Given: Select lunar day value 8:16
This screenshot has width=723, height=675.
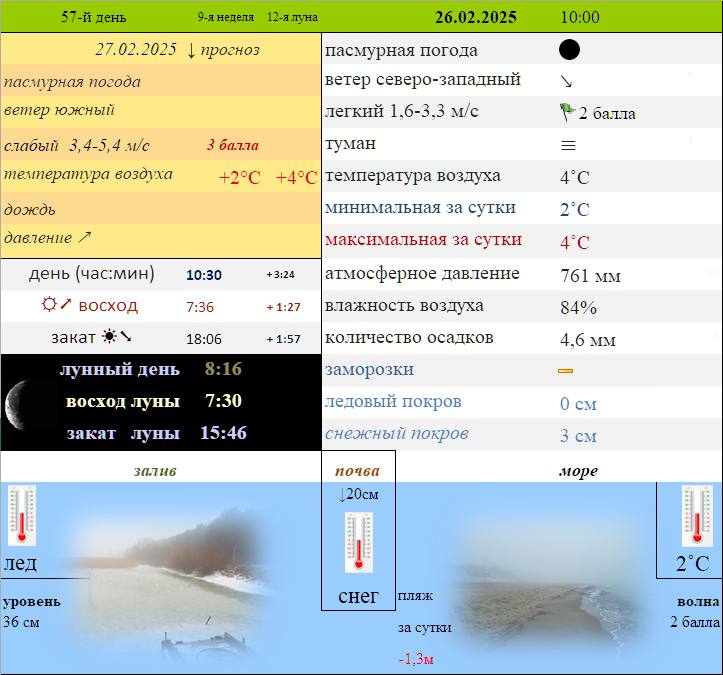Looking at the screenshot, I should point(223,369).
